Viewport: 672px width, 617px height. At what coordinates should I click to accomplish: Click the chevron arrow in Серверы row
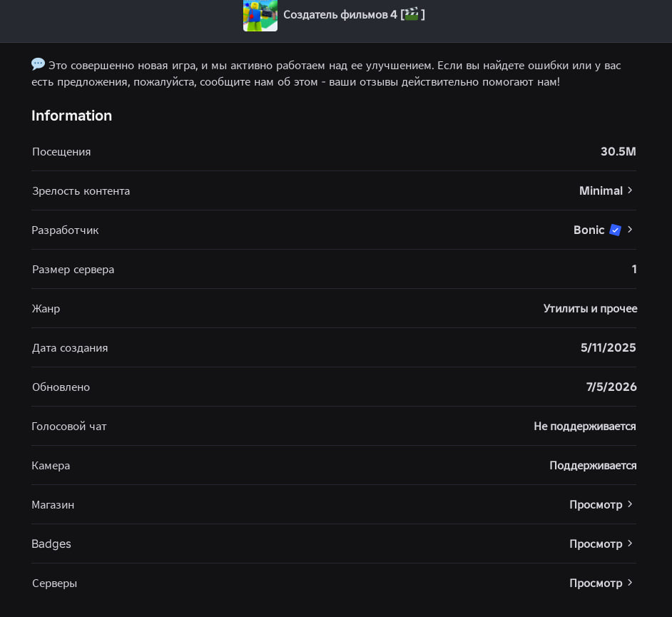pos(630,583)
